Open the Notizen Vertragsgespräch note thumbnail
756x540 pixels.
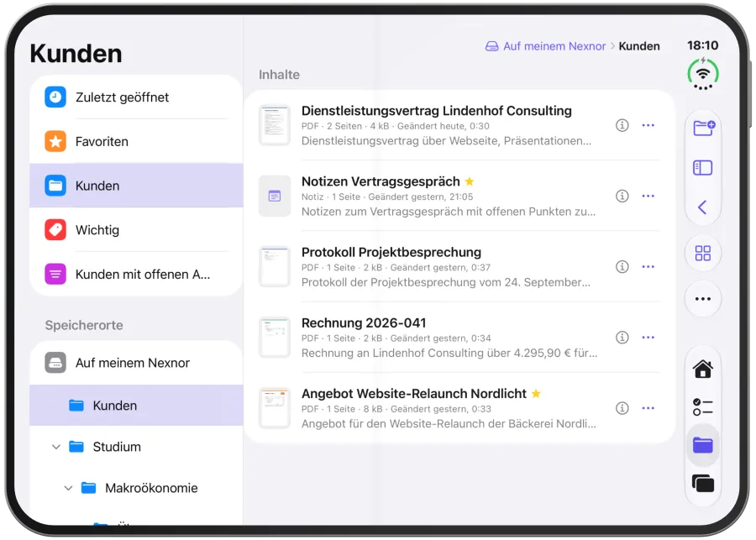pos(275,196)
